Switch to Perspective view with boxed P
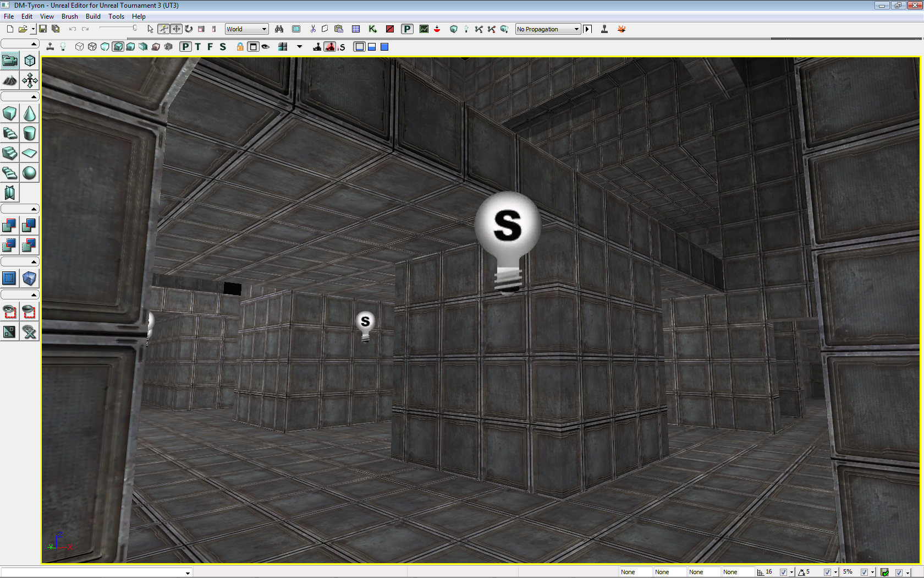The image size is (924, 578). [x=186, y=47]
